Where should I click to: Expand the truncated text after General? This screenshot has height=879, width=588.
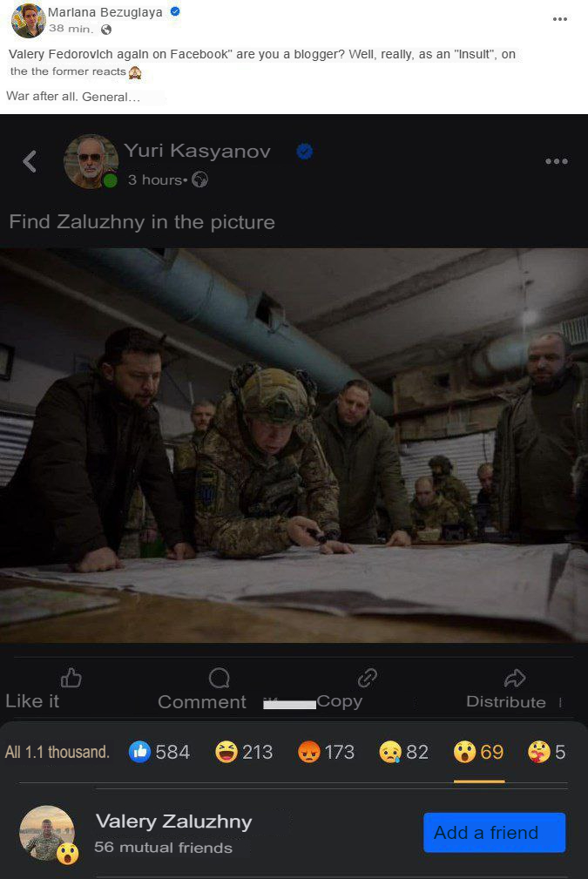tap(134, 97)
